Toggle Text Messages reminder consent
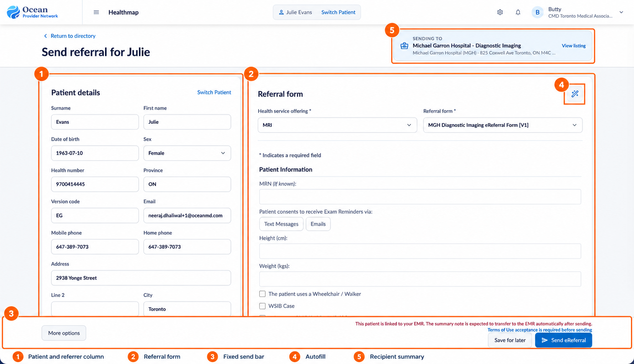634x364 pixels. point(281,224)
